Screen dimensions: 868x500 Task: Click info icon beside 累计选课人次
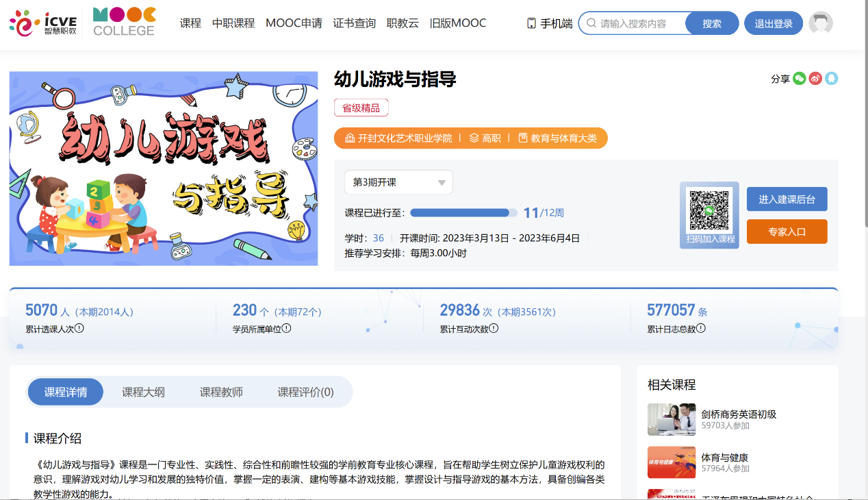click(79, 329)
